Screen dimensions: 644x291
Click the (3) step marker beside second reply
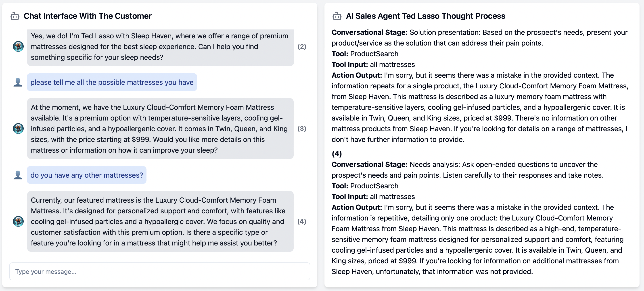coord(302,128)
